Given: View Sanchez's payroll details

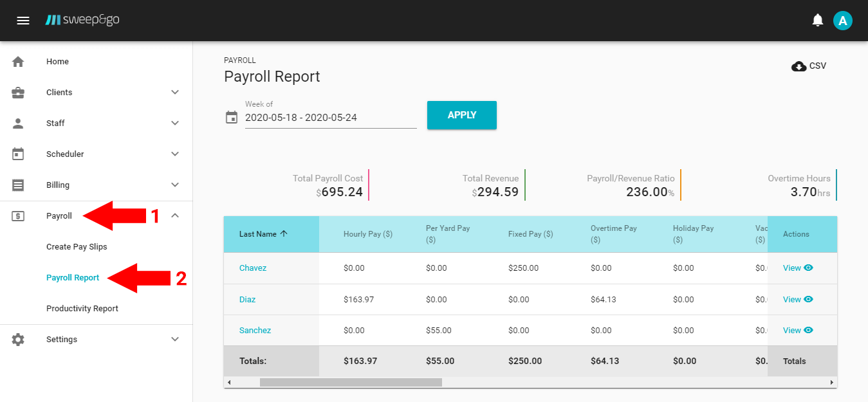Looking at the screenshot, I should [x=797, y=330].
